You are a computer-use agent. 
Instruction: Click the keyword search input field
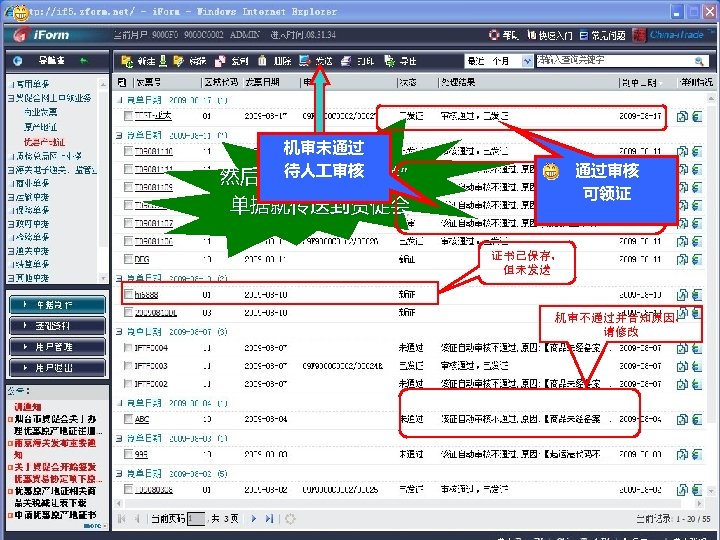[x=615, y=61]
